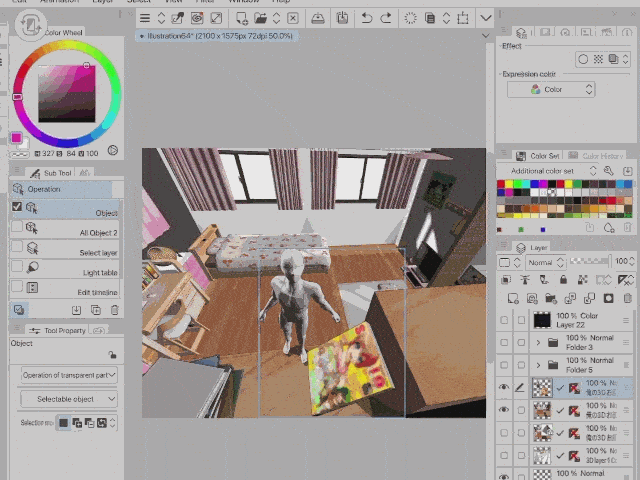
Task: Click the Redo arrow in command bar
Action: 386,18
